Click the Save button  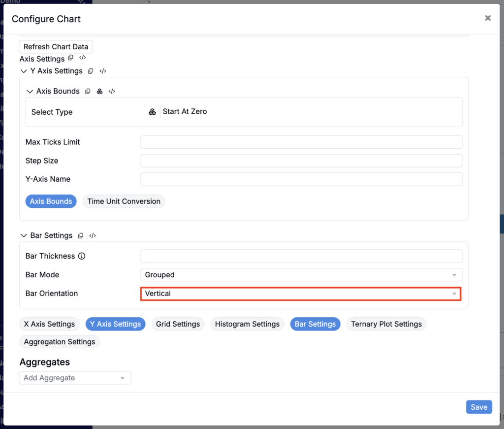coord(479,407)
